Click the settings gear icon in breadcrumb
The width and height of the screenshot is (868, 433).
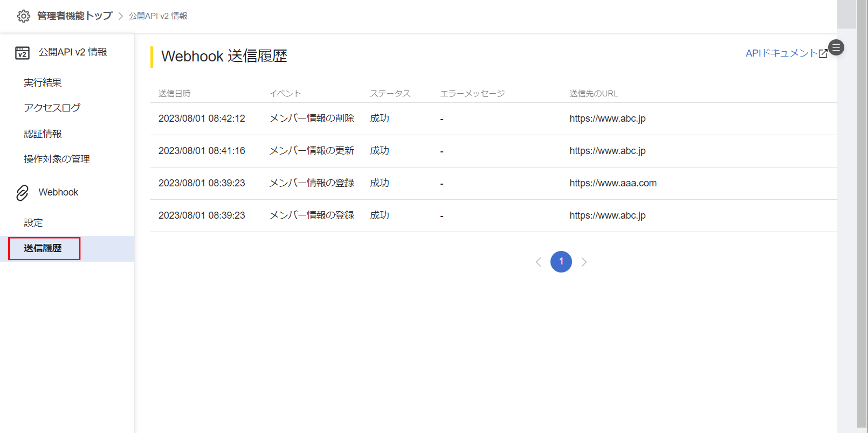point(23,16)
